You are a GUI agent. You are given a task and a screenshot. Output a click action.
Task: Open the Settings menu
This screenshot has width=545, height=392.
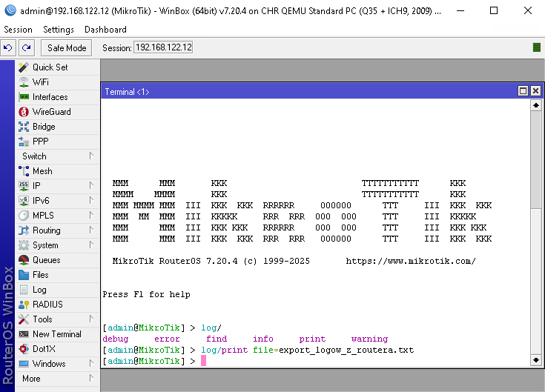(59, 30)
